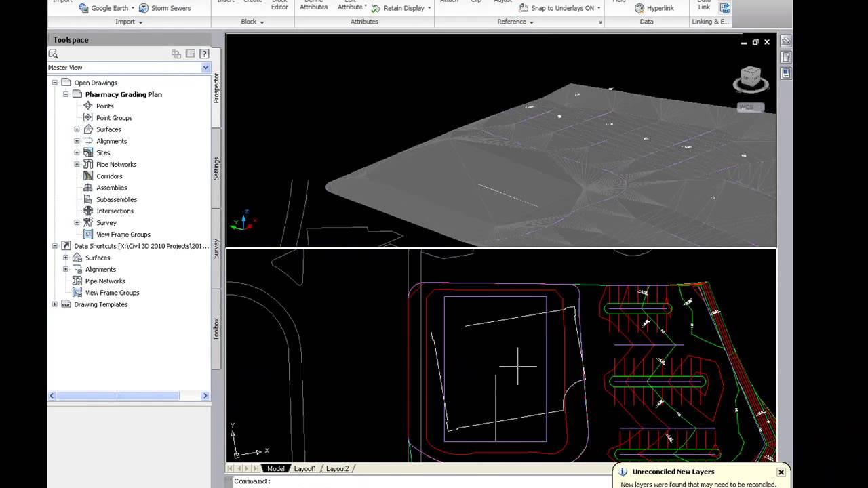
Task: Click the Toolspace help question mark icon
Action: [203, 54]
